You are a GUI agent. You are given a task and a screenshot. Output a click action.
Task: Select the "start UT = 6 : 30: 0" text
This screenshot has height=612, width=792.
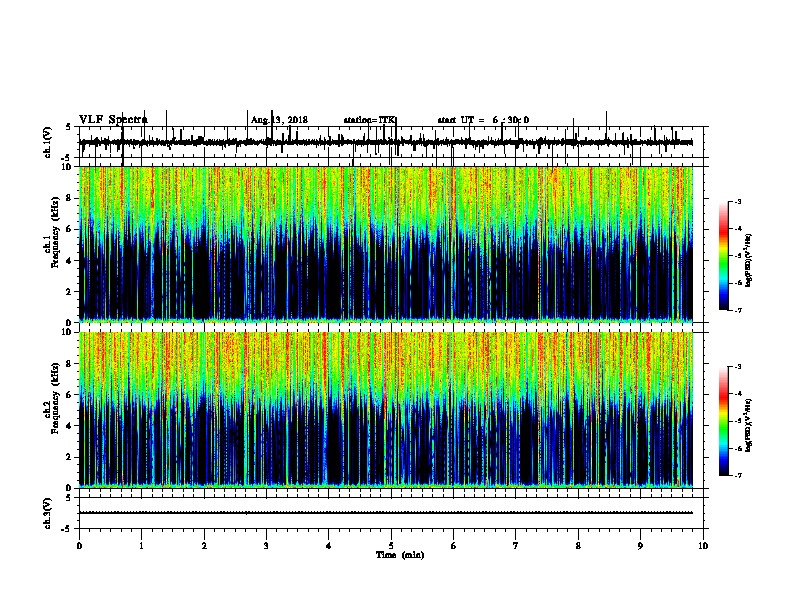pos(483,120)
